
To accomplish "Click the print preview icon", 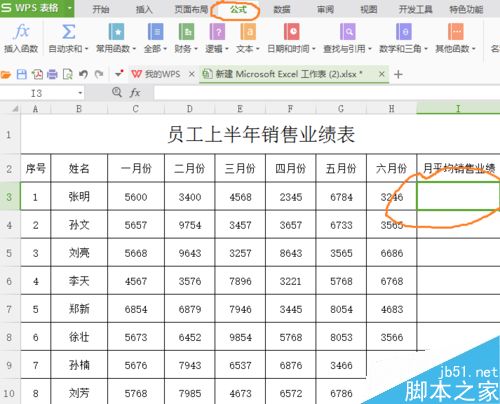I will [68, 74].
